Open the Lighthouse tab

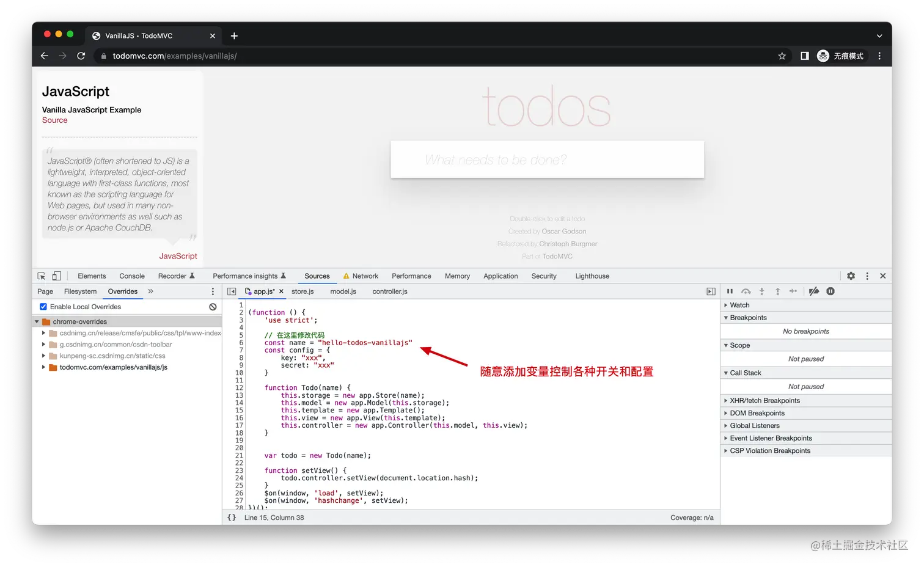pyautogui.click(x=592, y=276)
